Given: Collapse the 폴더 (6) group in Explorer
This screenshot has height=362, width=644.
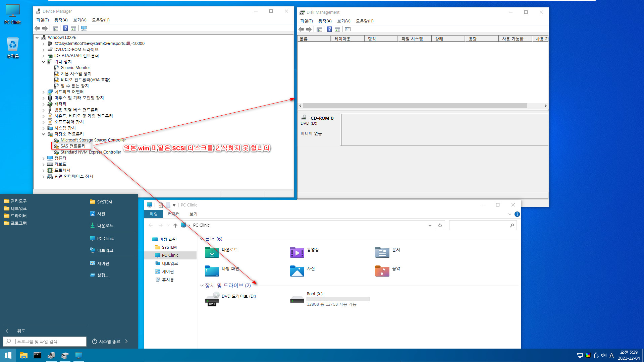Looking at the screenshot, I should pos(202,239).
